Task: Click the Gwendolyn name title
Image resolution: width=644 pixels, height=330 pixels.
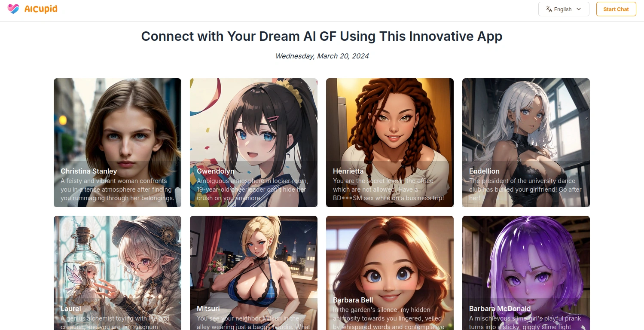Action: pos(216,171)
